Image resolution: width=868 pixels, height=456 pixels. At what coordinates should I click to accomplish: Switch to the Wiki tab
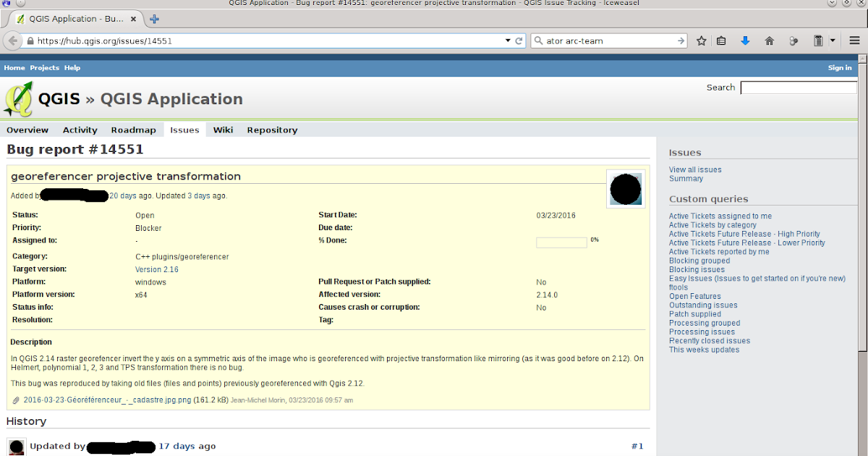coord(223,130)
